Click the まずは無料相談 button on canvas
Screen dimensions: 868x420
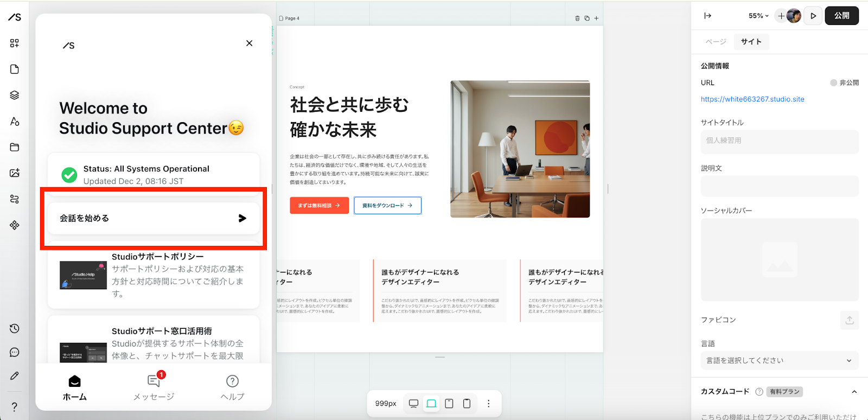click(x=319, y=206)
